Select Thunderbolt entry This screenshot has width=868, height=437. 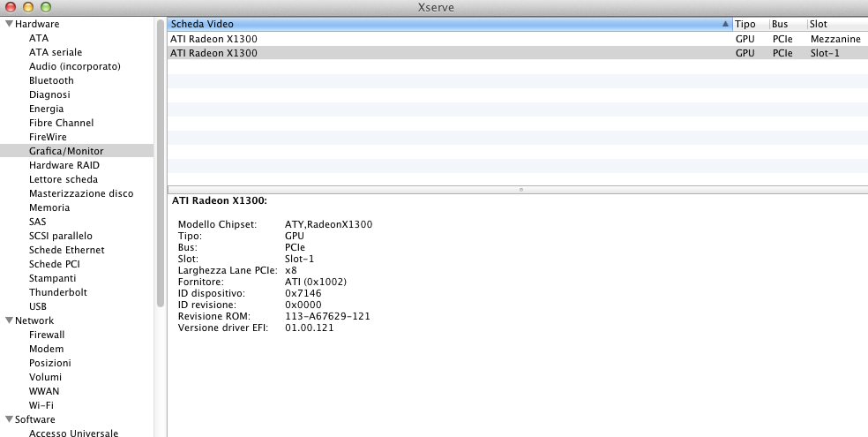click(x=58, y=292)
